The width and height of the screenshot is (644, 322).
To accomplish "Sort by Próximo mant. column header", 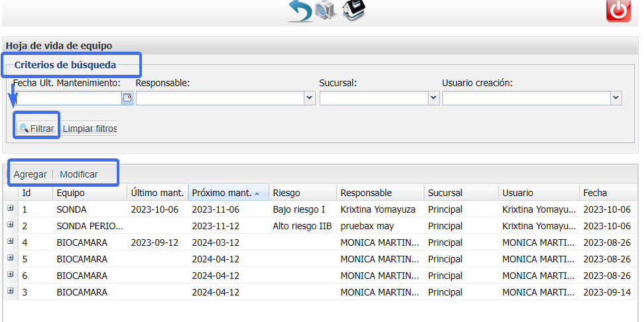I will click(222, 193).
